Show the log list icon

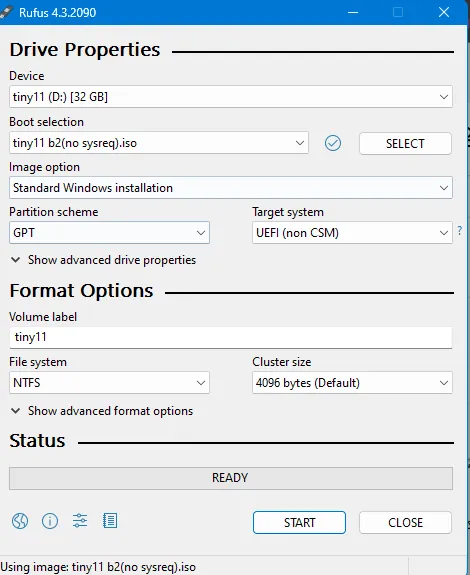click(110, 521)
